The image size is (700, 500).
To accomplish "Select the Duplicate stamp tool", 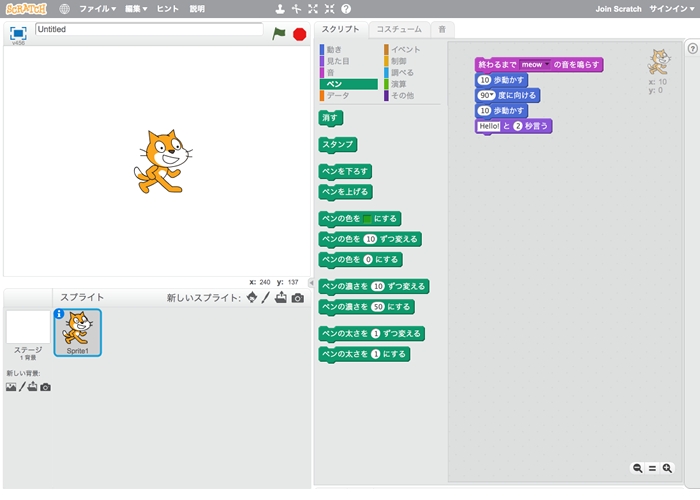I will tap(280, 9).
